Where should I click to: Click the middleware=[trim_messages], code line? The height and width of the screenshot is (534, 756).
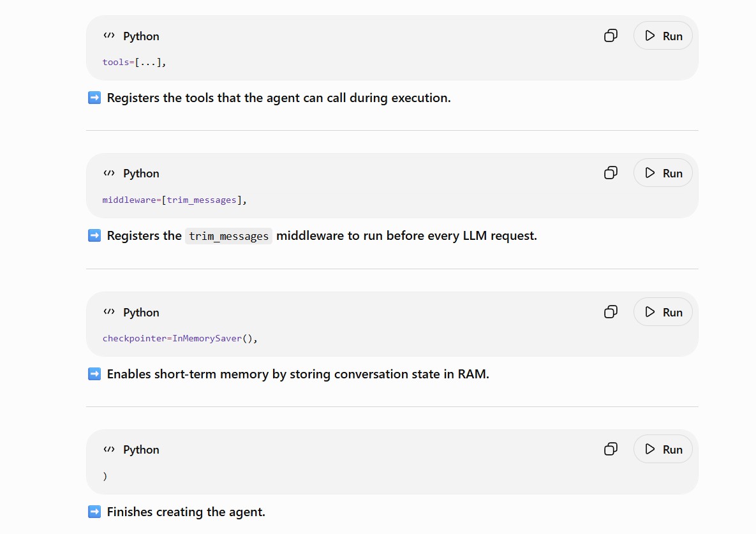pos(174,200)
